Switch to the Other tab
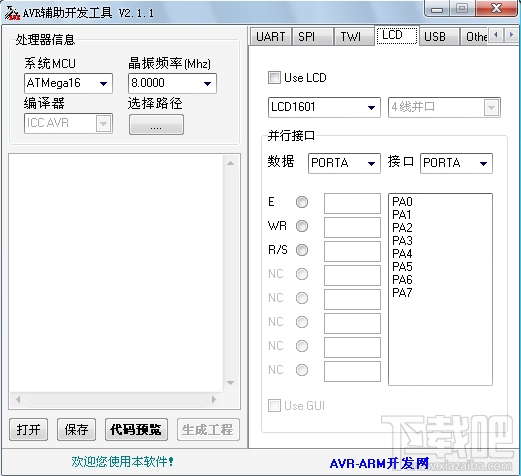The height and width of the screenshot is (476, 521). pos(474,37)
